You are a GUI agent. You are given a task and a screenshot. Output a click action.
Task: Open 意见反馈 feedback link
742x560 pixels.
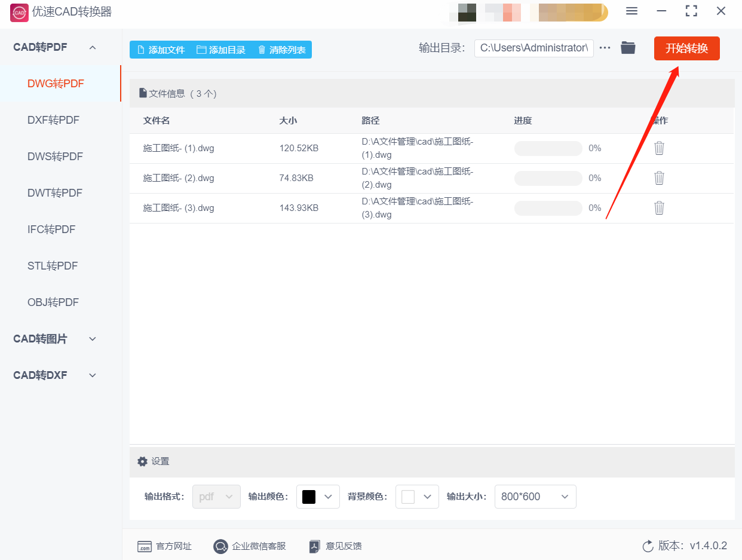click(x=335, y=546)
